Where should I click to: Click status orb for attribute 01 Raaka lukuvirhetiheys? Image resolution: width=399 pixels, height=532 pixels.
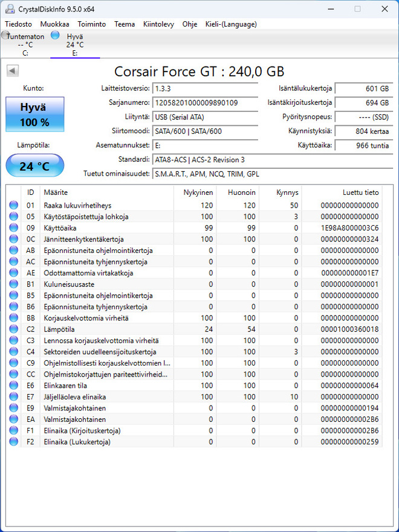coord(13,205)
